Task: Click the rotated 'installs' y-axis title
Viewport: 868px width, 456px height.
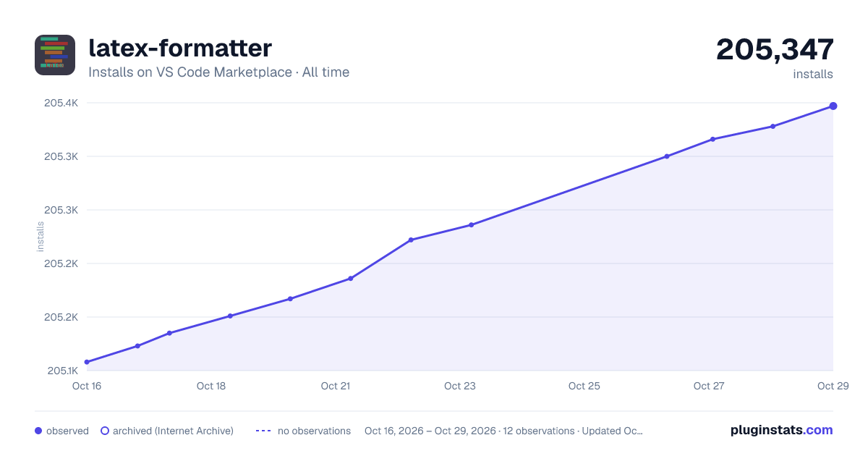Action: coord(41,237)
